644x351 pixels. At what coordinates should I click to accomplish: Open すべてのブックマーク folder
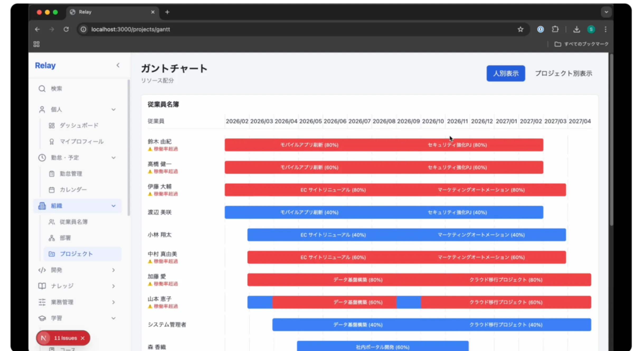[582, 44]
